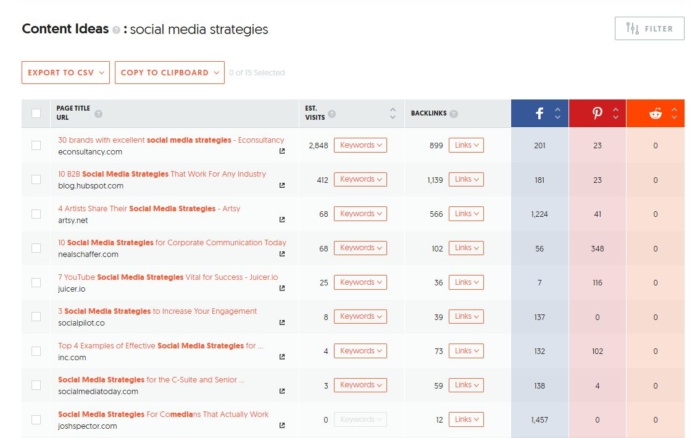
Task: Expand Export to CSV dropdown
Action: [x=66, y=72]
